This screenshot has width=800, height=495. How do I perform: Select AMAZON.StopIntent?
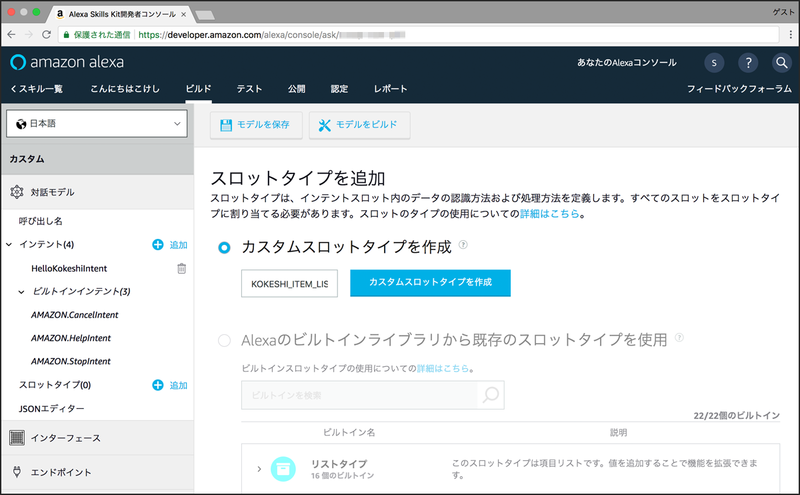[71, 361]
